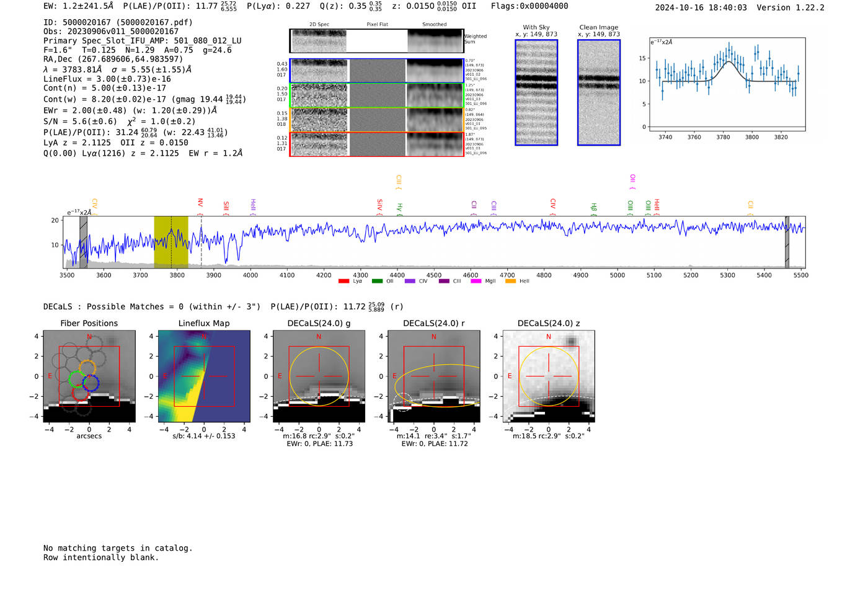Click the Flags:0x00004000 text
868x591 pixels.
(x=529, y=6)
